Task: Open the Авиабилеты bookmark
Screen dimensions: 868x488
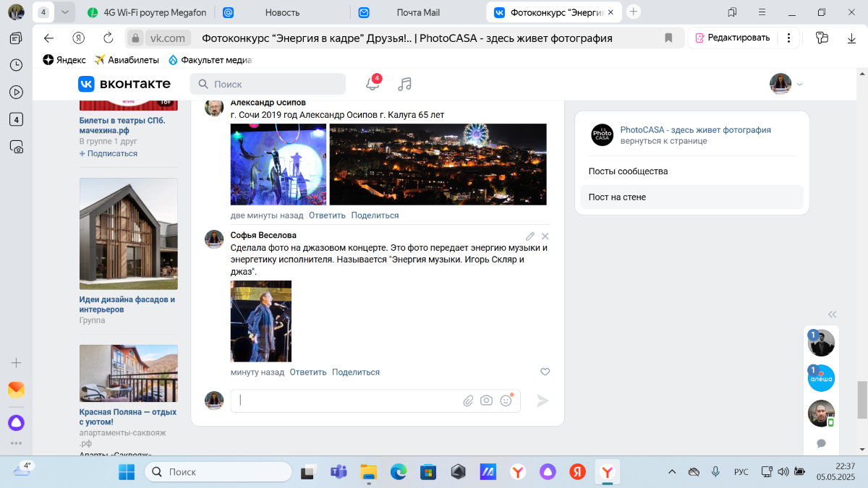Action: click(127, 60)
